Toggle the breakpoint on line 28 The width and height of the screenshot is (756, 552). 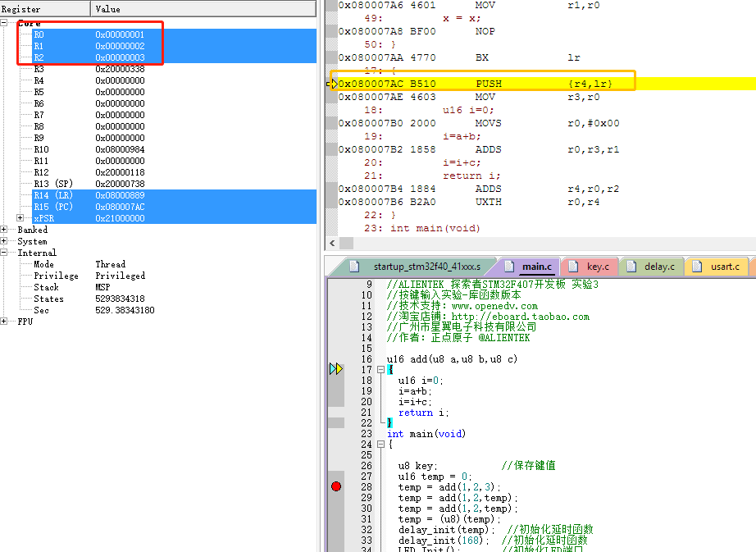pos(336,486)
